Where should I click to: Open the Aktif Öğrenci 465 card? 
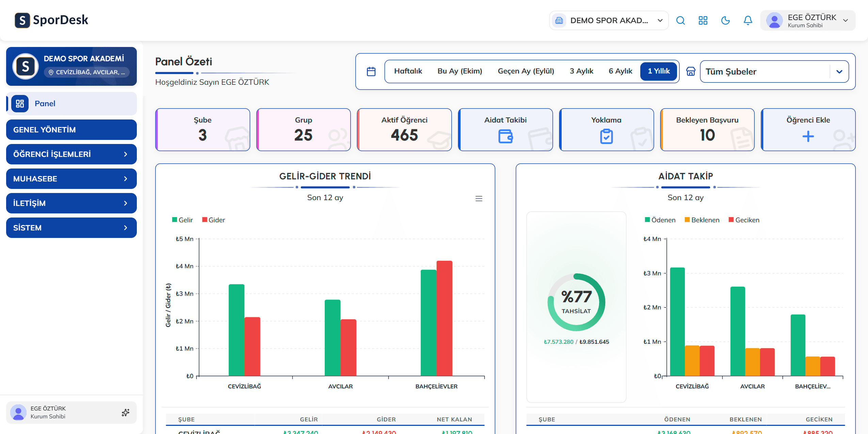coord(404,130)
